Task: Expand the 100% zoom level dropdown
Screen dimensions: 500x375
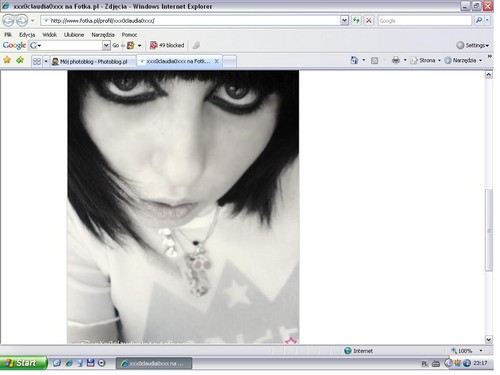Action: pyautogui.click(x=481, y=351)
